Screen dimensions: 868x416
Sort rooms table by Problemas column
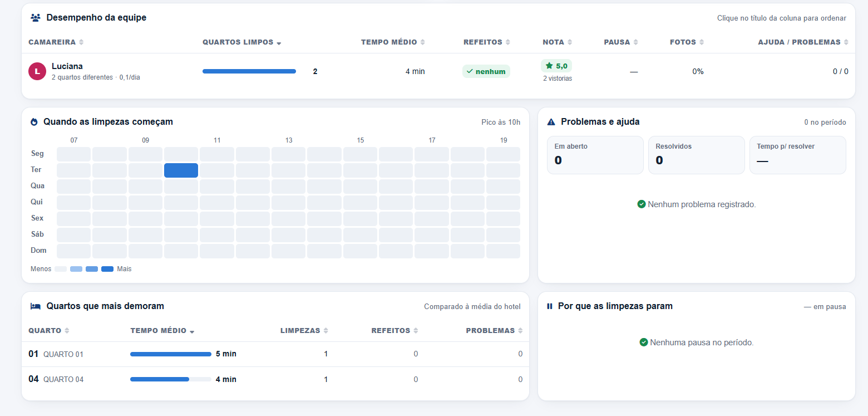point(495,331)
